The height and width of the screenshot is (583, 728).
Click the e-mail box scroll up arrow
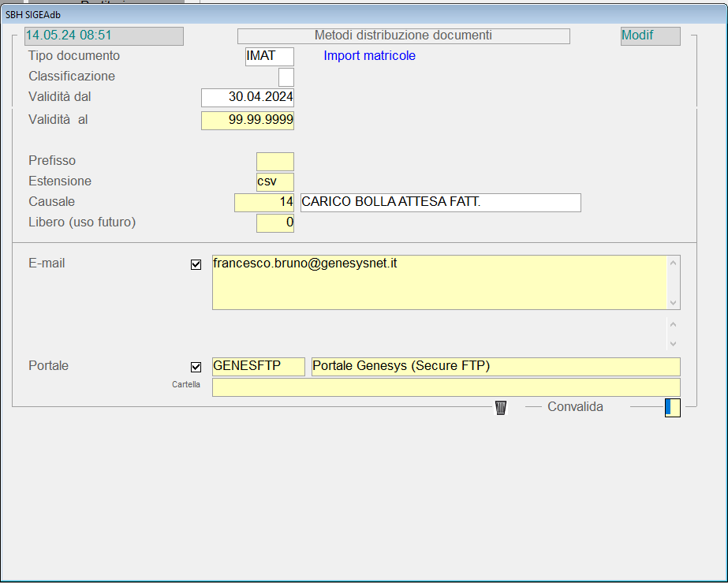[673, 263]
